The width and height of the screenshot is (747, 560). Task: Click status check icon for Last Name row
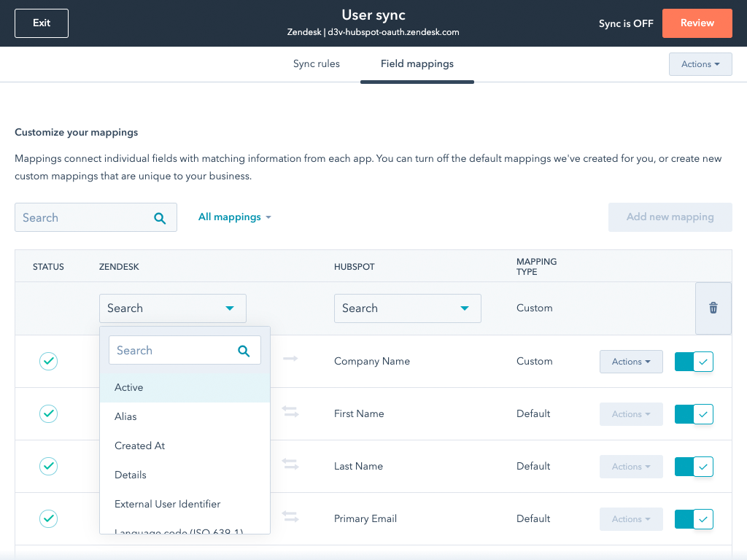point(48,467)
